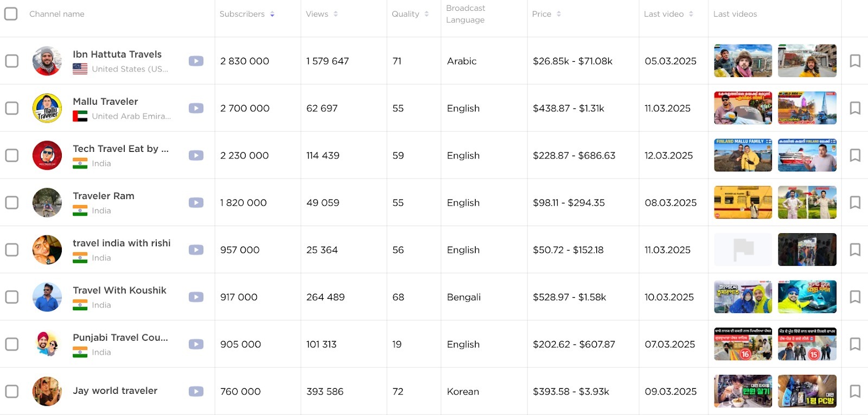Bookmark the travel india with rishi channel

click(x=854, y=250)
